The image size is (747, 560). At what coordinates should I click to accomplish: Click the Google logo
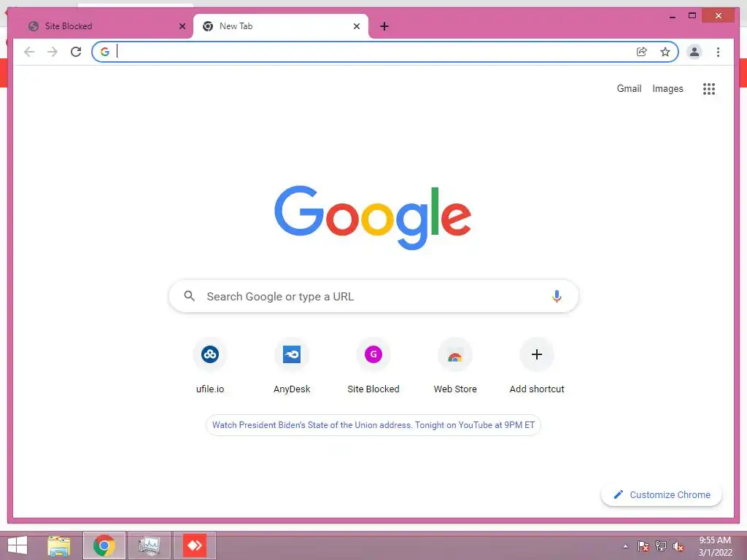click(x=373, y=217)
